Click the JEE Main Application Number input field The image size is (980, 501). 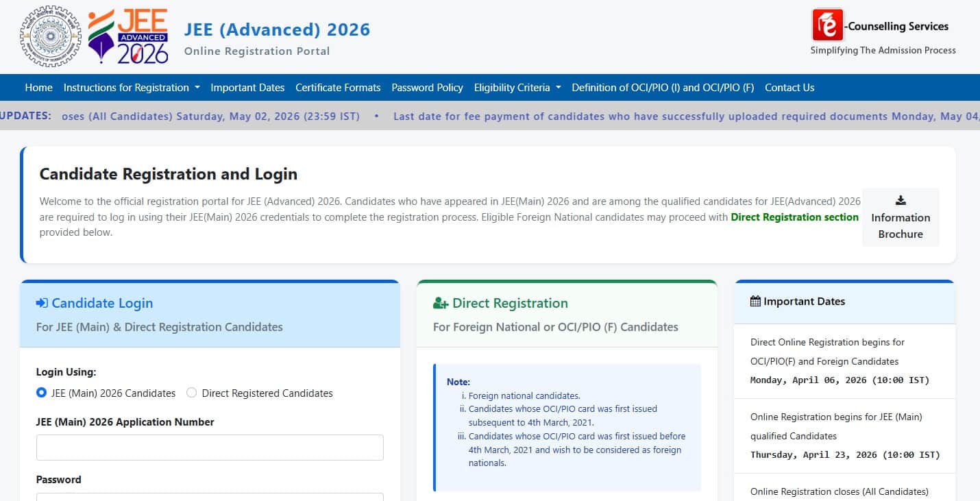tap(210, 447)
